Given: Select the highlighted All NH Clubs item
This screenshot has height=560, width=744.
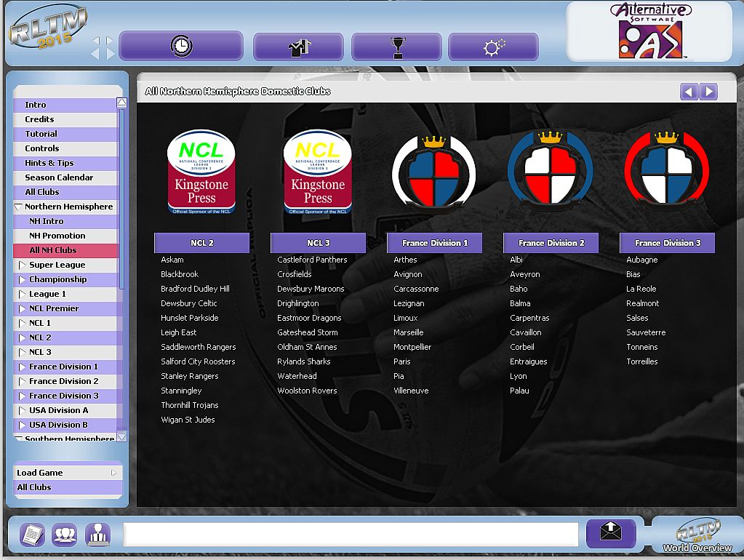Looking at the screenshot, I should point(65,250).
